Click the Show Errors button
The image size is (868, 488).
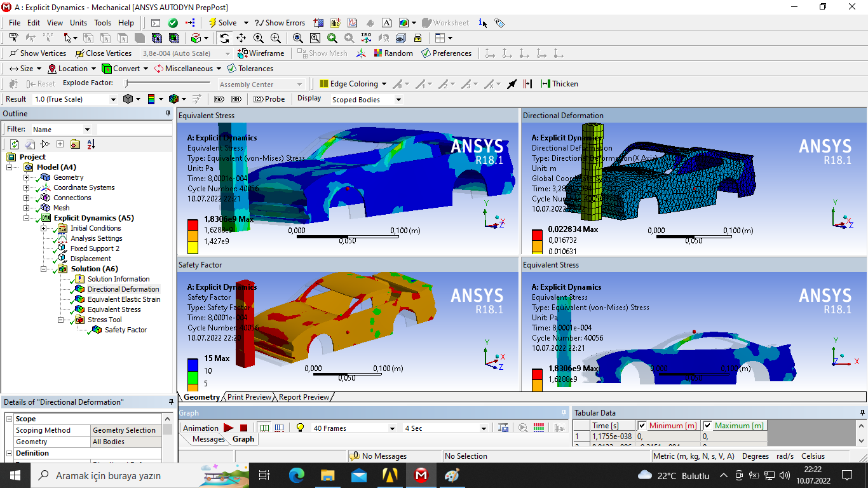point(280,22)
